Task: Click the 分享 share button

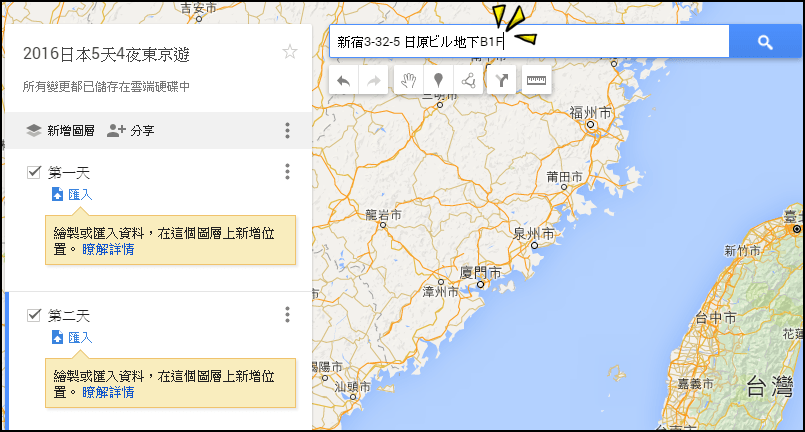Action: [x=130, y=130]
